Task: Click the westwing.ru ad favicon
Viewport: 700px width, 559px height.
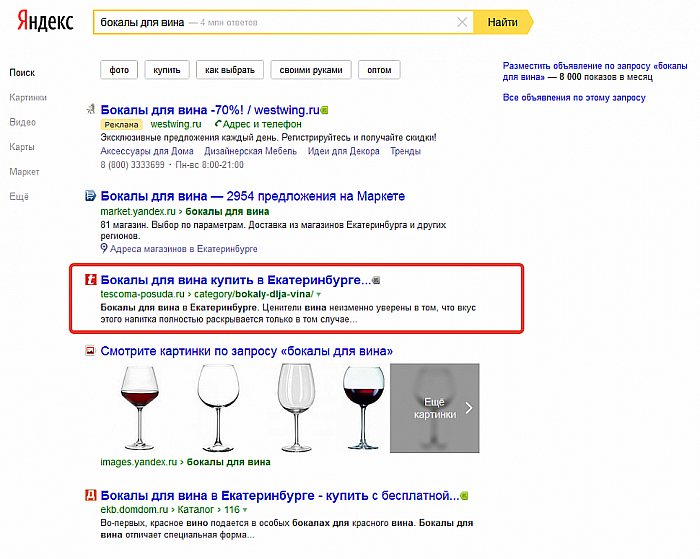Action: click(x=91, y=109)
